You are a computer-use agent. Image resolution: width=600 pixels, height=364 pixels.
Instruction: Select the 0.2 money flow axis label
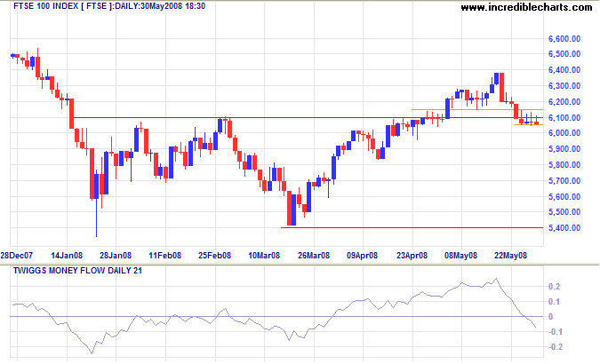pyautogui.click(x=555, y=287)
